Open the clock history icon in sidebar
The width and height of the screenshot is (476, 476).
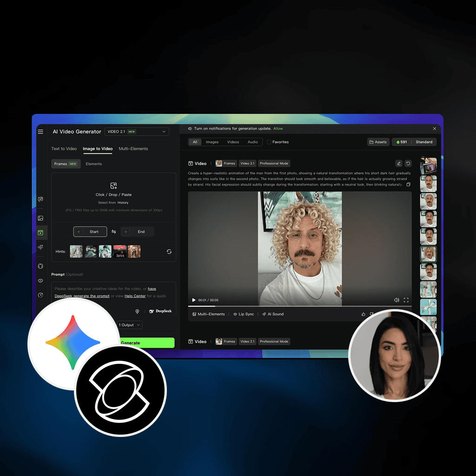pyautogui.click(x=40, y=295)
